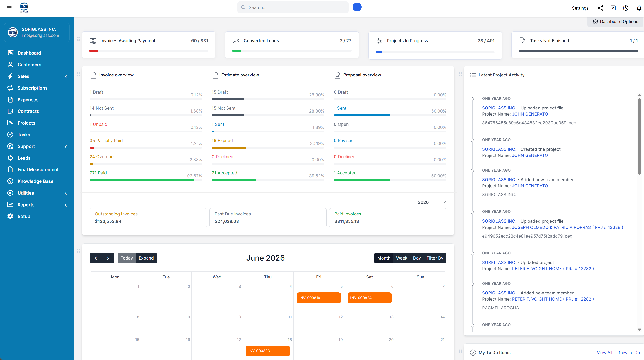This screenshot has width=644, height=360.
Task: Click the Contracts icon in sidebar
Action: point(10,111)
